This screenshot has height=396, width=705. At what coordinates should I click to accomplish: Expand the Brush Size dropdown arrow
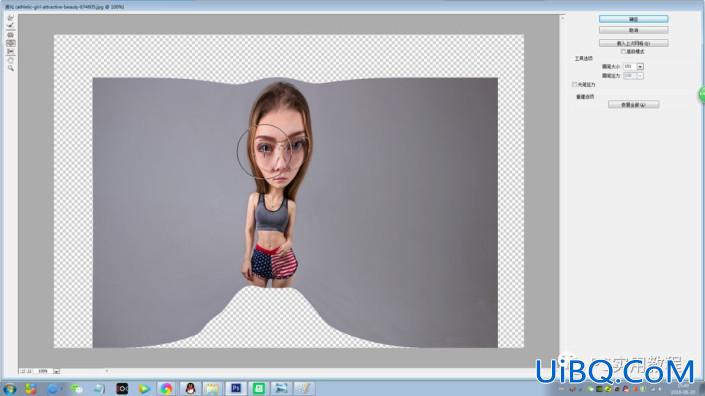point(640,67)
